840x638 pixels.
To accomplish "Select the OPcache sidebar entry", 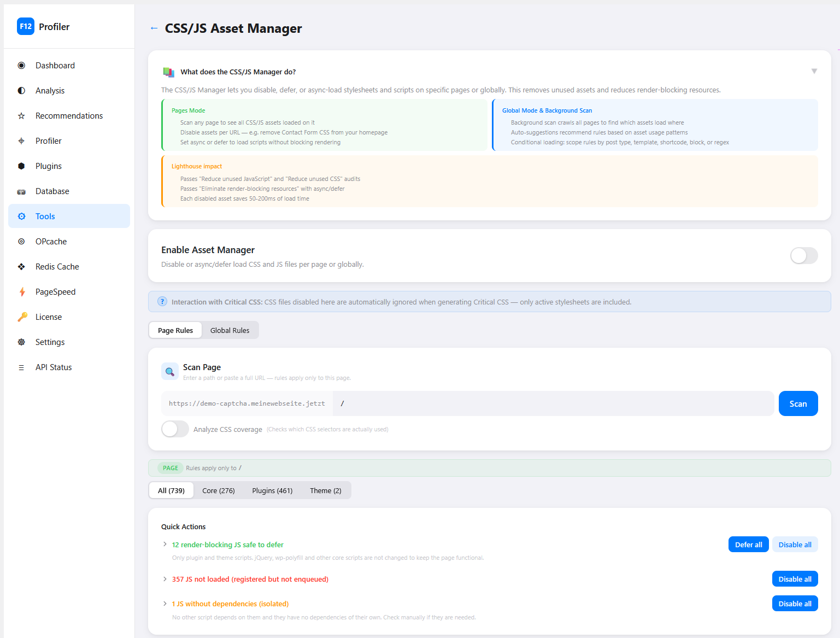I will [x=51, y=241].
